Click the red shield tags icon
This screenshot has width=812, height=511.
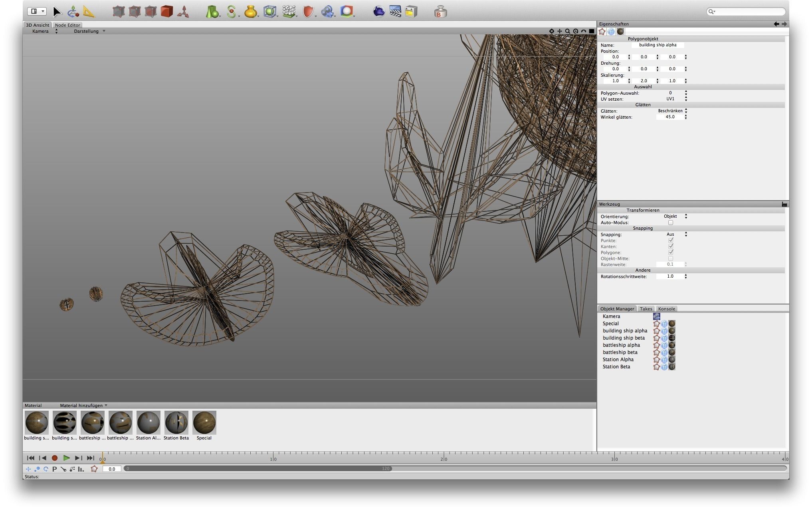coord(308,12)
